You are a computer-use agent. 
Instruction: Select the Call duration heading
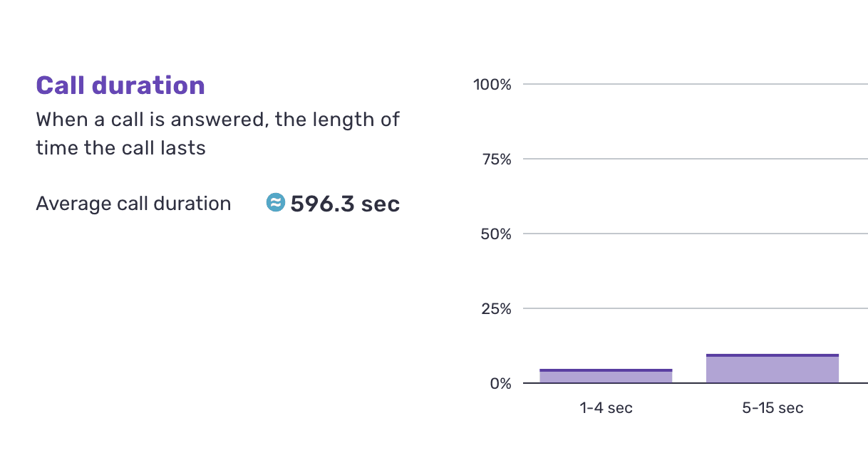pyautogui.click(x=120, y=85)
